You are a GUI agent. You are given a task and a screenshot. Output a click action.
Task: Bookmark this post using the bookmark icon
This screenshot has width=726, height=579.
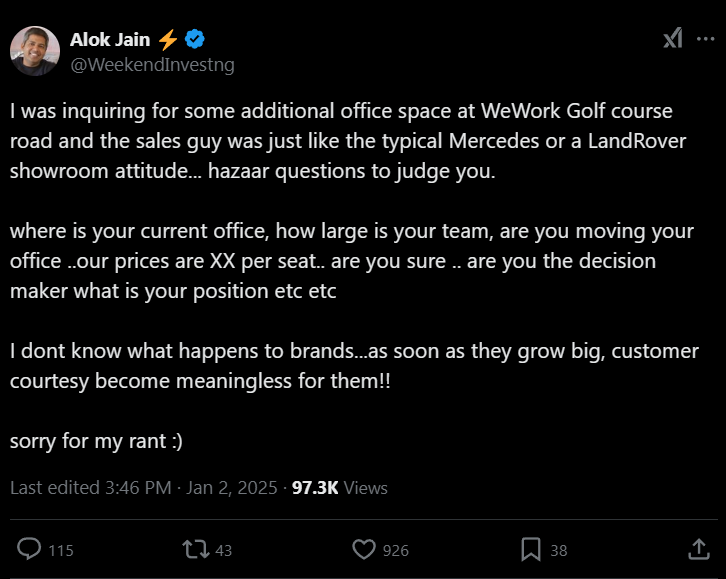[x=531, y=549]
